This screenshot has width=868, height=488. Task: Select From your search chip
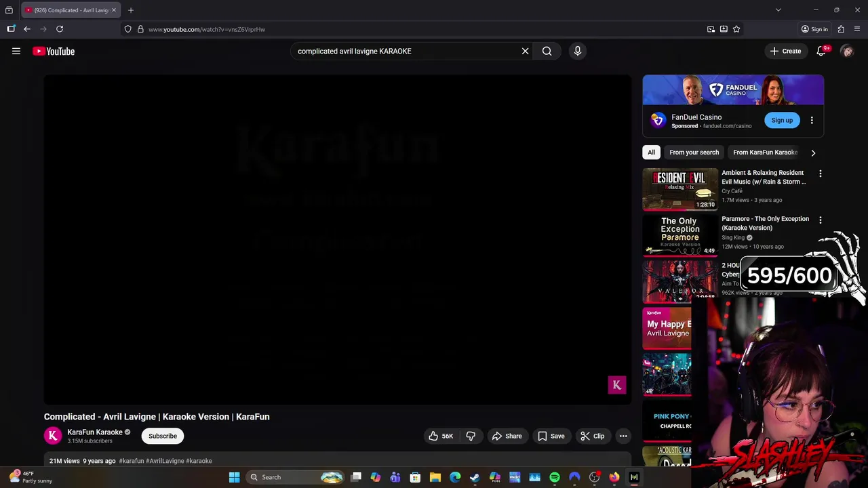(x=694, y=152)
